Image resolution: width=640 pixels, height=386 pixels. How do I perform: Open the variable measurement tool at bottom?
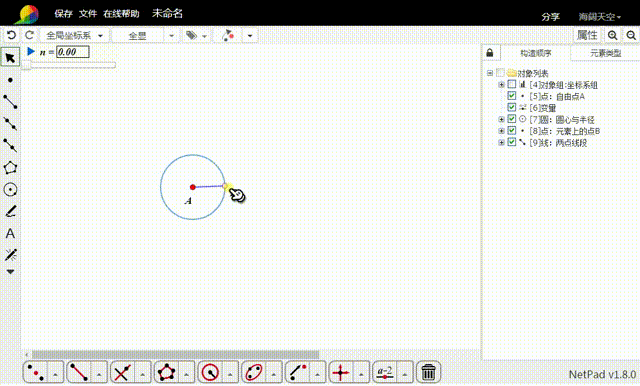click(385, 372)
